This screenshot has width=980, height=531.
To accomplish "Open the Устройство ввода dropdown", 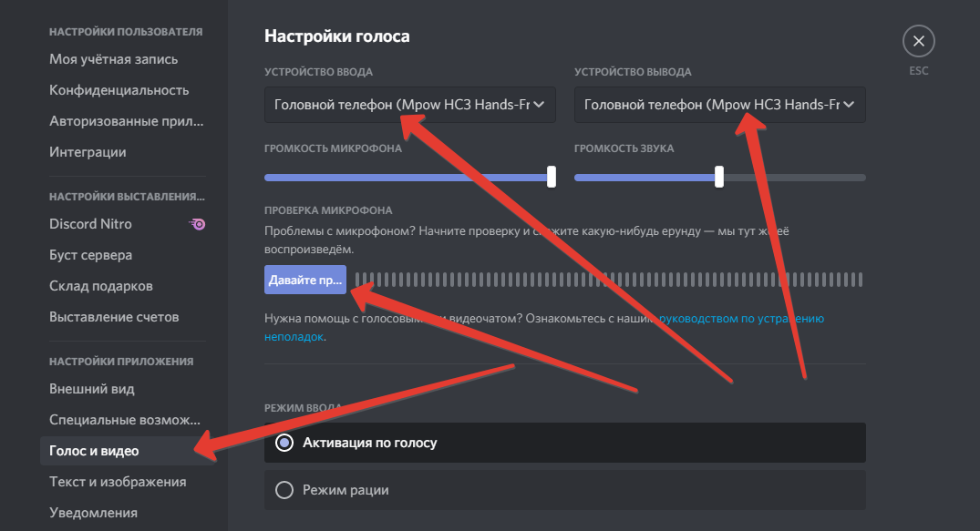I will (409, 105).
